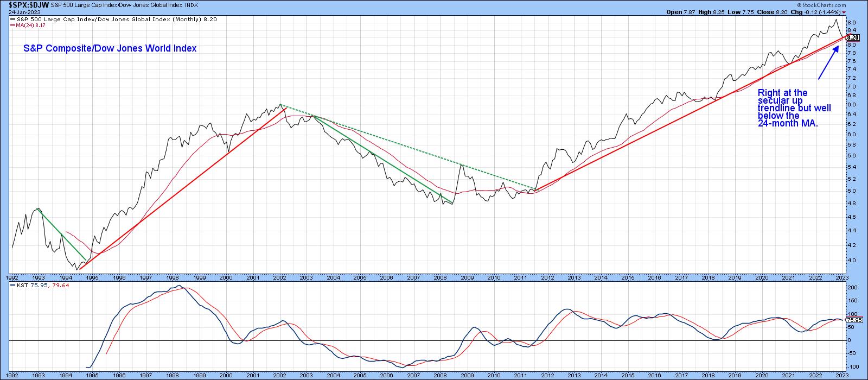Click 6.0 on the price axis
Screen dimensions: 868x380
pyautogui.click(x=851, y=135)
